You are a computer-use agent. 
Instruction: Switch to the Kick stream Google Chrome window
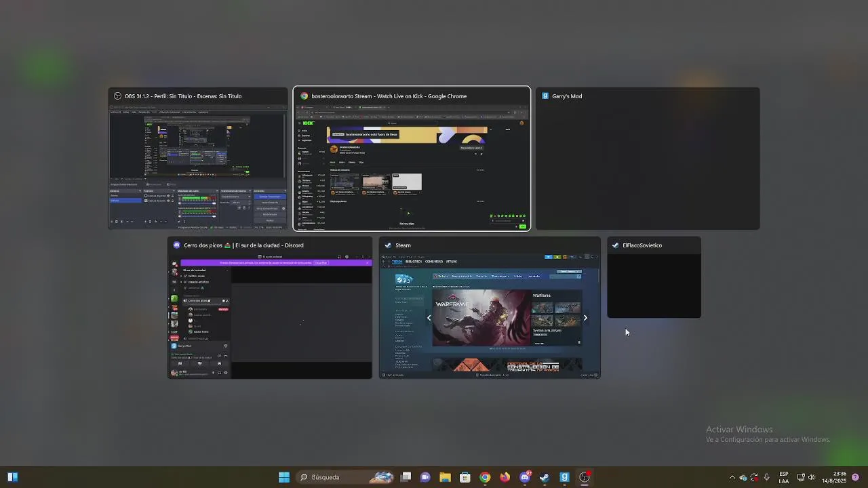(x=412, y=159)
